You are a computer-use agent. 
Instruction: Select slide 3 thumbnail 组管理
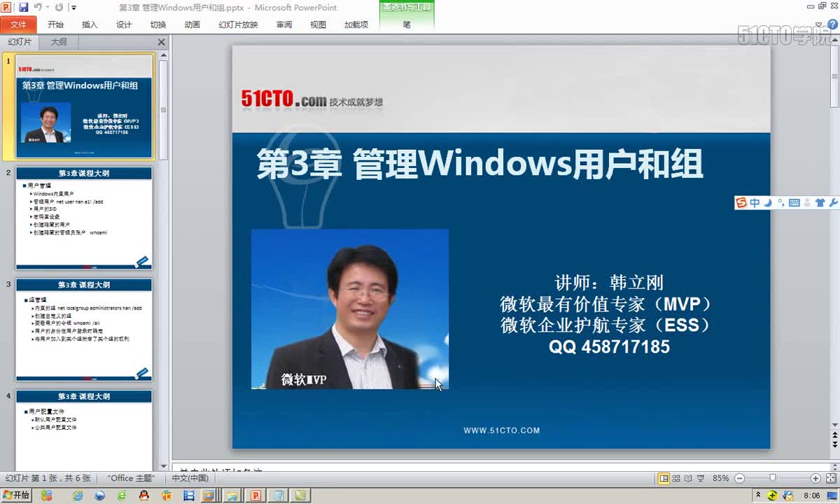pyautogui.click(x=84, y=330)
